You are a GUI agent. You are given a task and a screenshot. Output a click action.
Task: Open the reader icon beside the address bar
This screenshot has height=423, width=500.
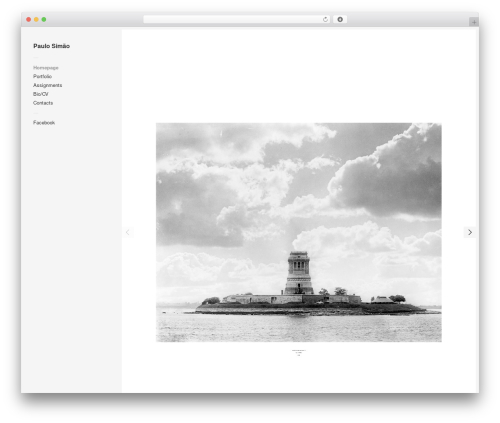[x=340, y=19]
